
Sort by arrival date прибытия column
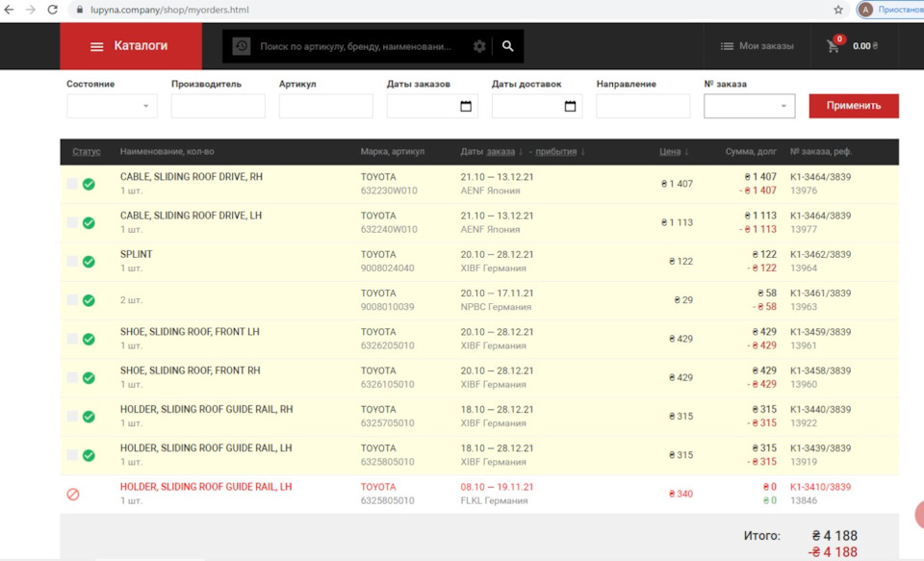point(555,151)
